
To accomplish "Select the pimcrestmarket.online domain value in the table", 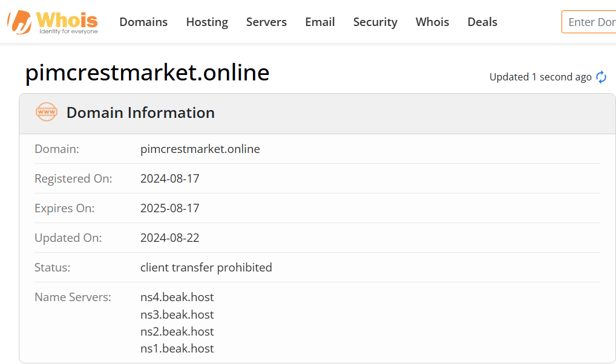I will click(x=200, y=149).
